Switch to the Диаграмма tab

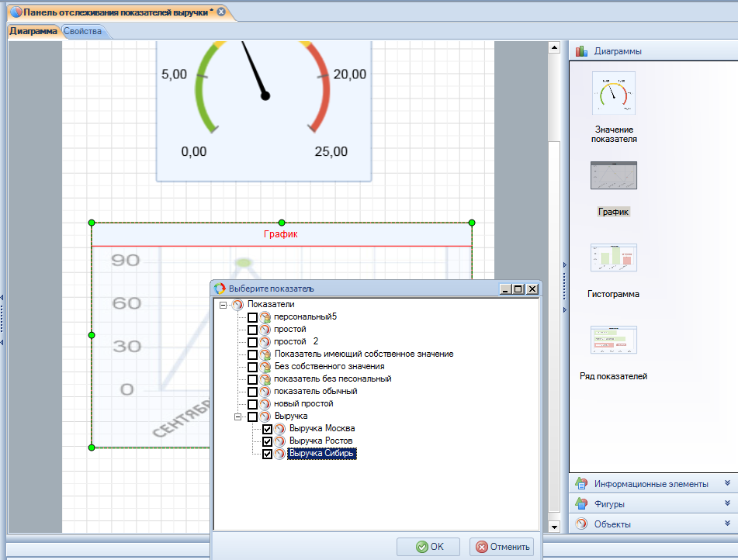33,32
